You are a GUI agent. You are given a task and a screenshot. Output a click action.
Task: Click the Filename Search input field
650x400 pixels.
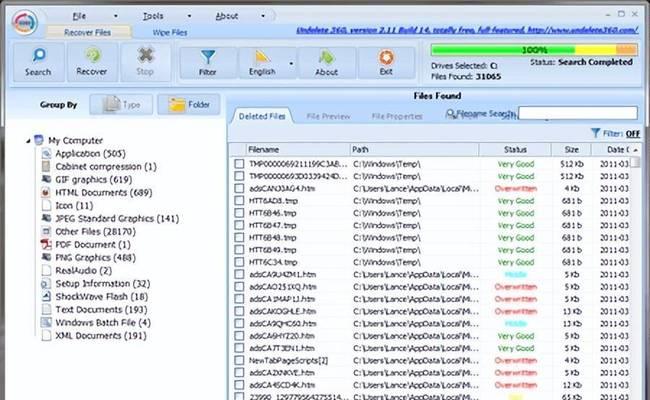[x=578, y=113]
